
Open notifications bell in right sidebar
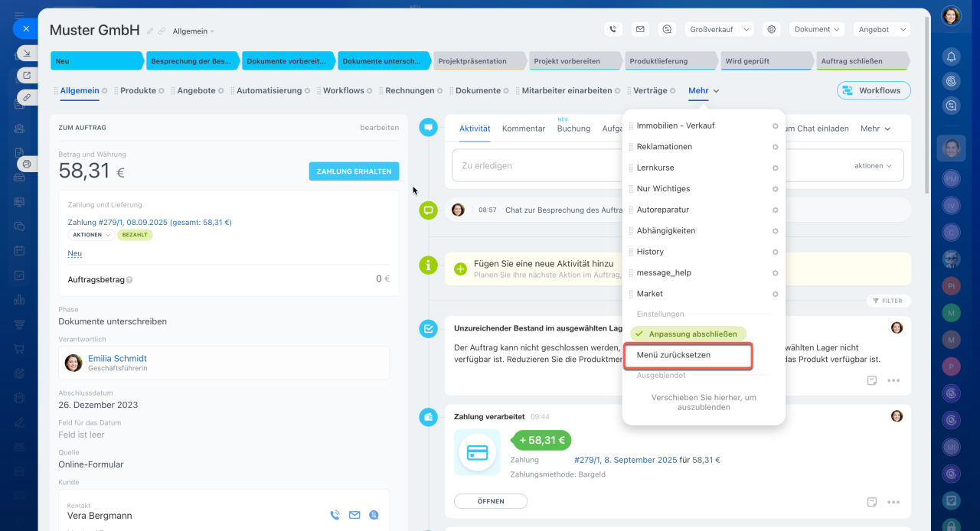tap(951, 57)
